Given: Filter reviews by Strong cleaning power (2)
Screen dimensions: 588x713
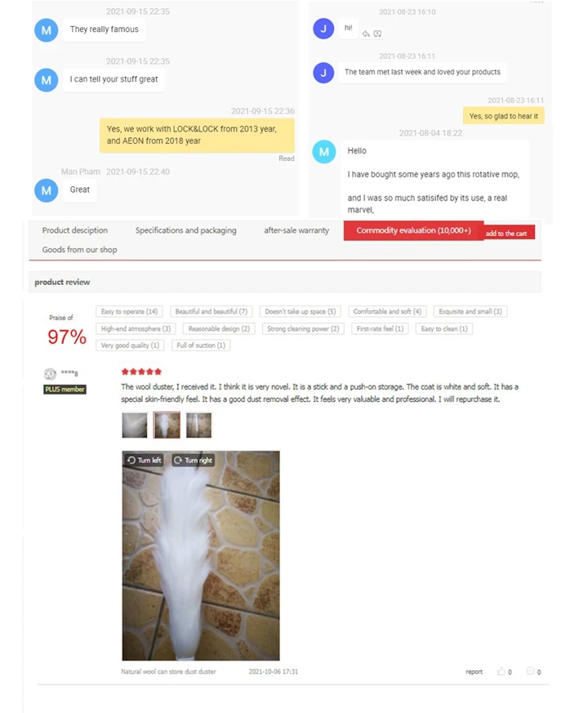Looking at the screenshot, I should (x=303, y=329).
